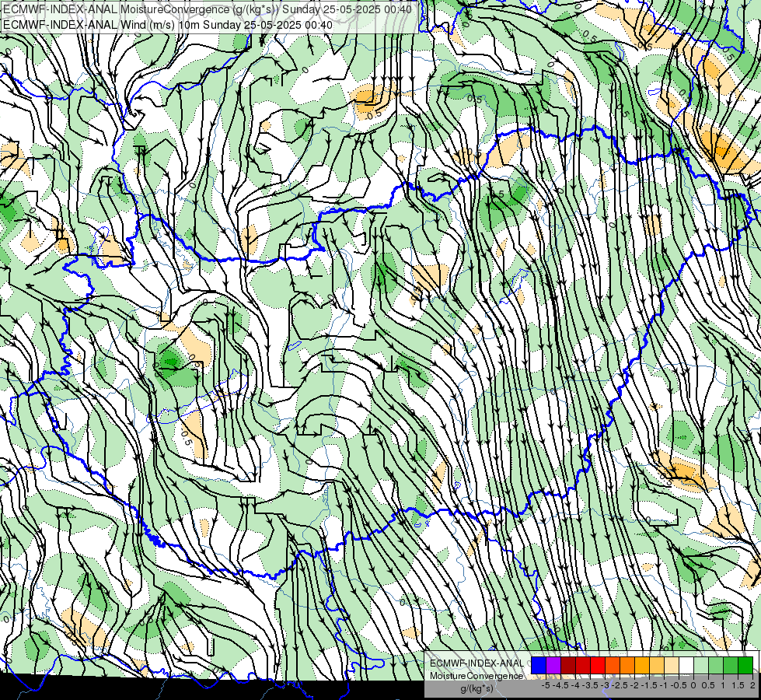Viewport: 761px width, 700px height.
Task: Click the '-5' tick label on the legend
Action: click(546, 685)
